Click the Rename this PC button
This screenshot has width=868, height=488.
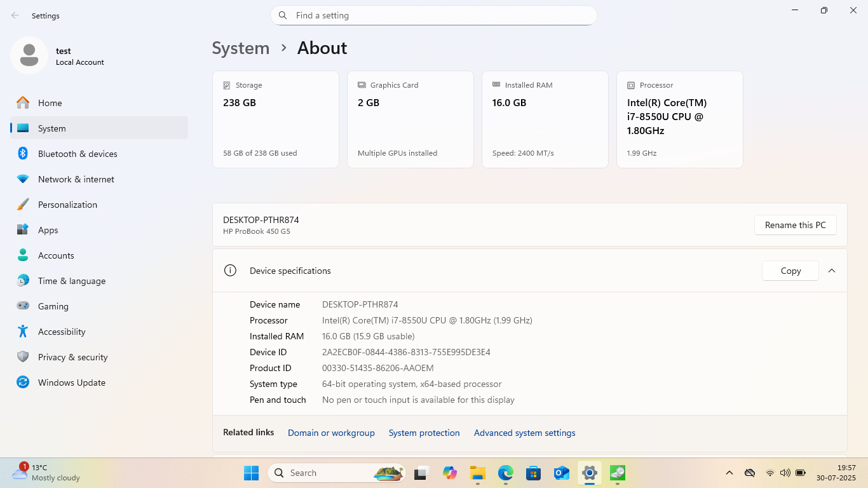(x=795, y=225)
